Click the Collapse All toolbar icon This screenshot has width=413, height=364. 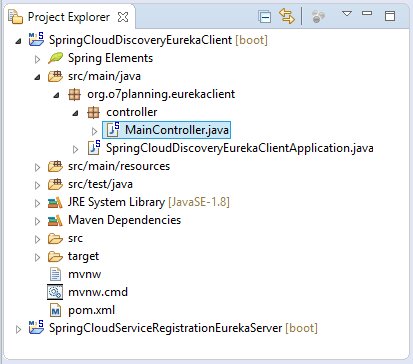[x=265, y=16]
